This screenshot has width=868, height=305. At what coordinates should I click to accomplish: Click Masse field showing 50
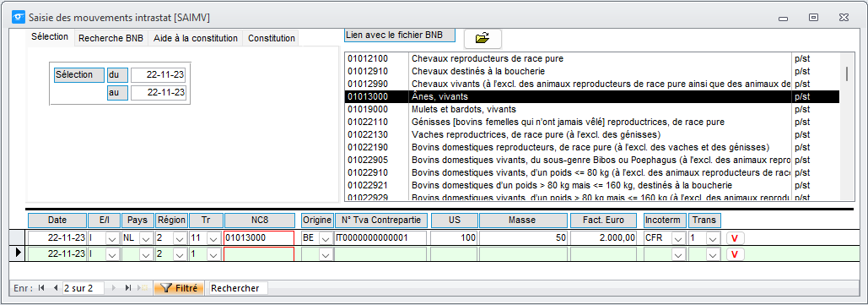(x=524, y=238)
